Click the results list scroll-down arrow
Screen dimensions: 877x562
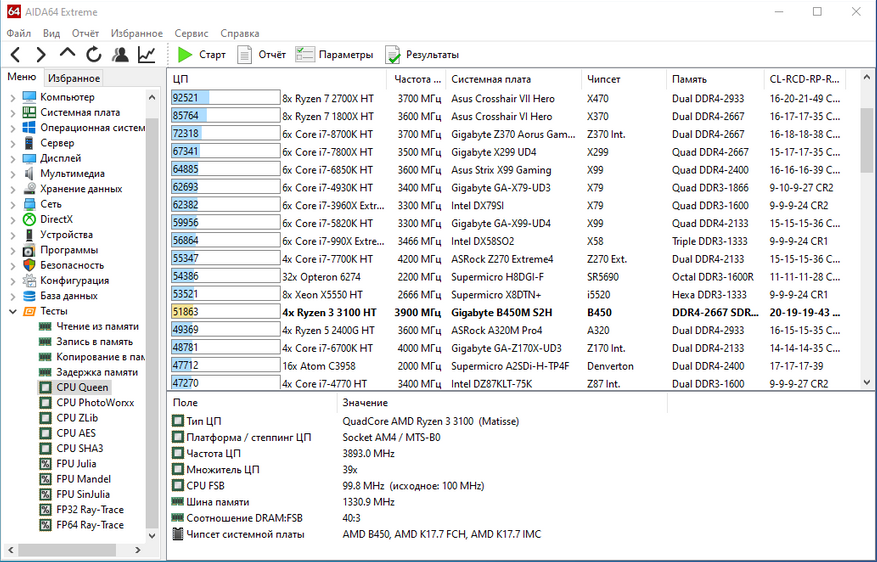click(867, 382)
